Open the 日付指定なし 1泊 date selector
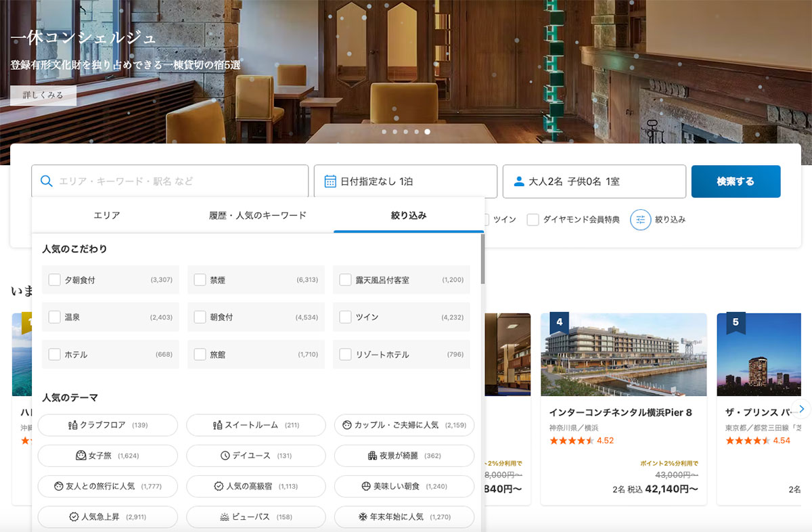Screen dimensions: 812x532 tap(405, 181)
